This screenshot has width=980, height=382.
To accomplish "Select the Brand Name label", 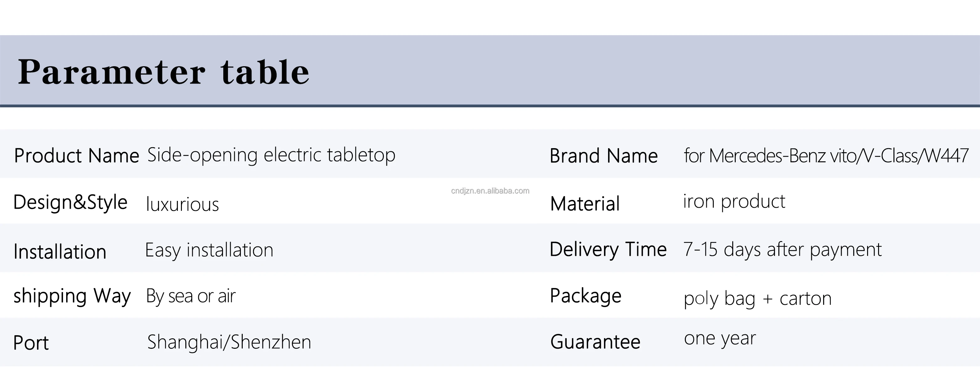I will [603, 156].
